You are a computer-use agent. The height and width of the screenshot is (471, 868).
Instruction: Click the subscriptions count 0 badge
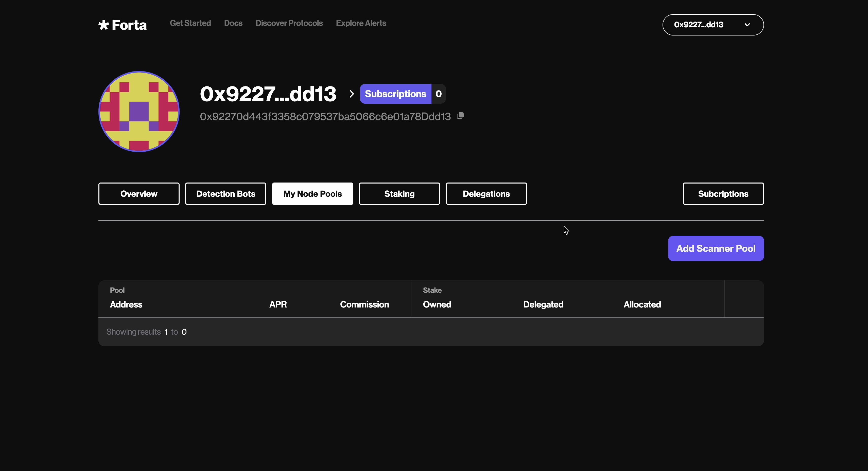click(438, 94)
